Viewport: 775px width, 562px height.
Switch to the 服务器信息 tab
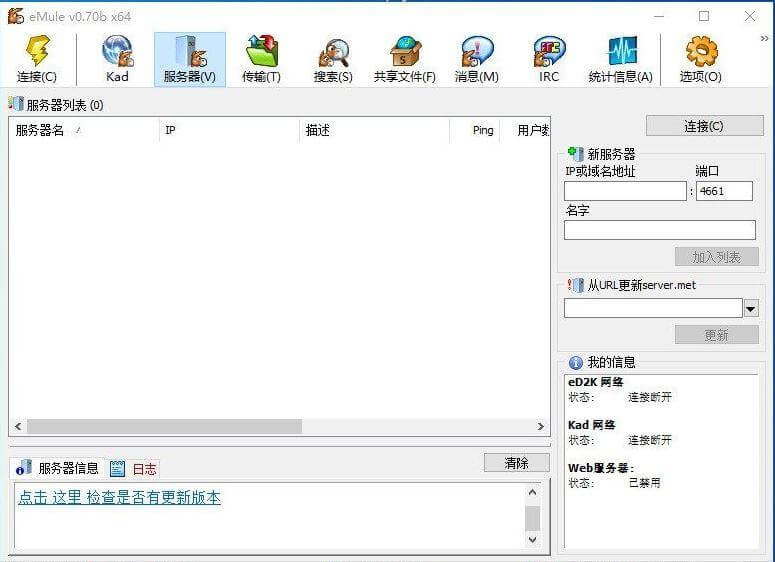[57, 468]
